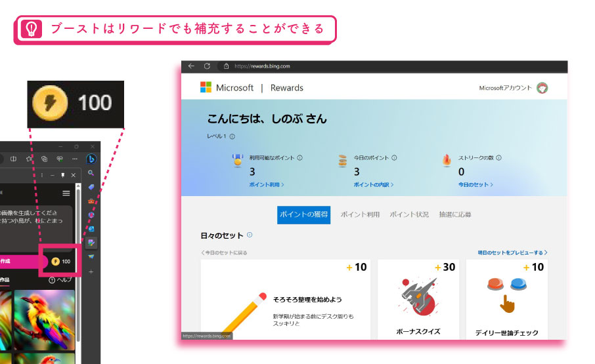
Task: Select the Image Creator icon in Edge sidebar
Action: click(91, 243)
